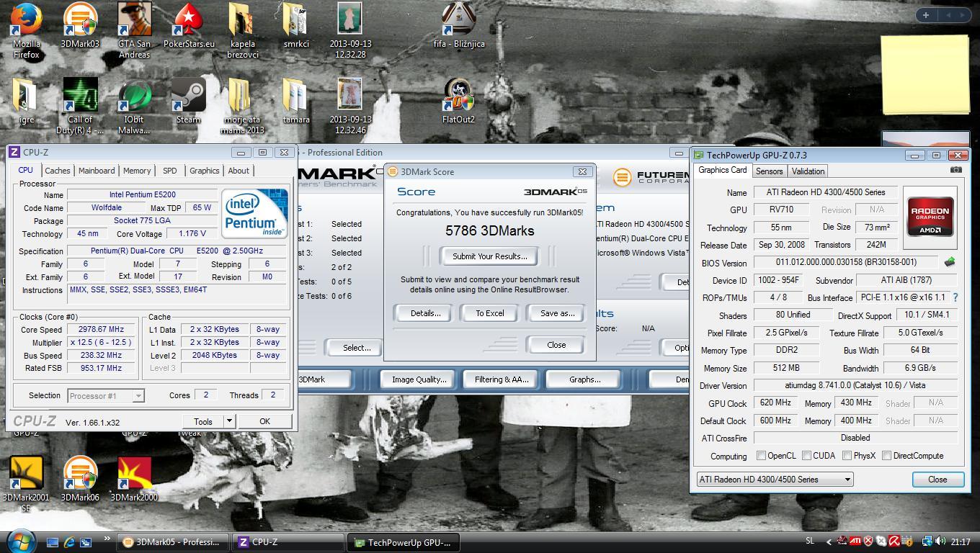This screenshot has width=980, height=553.
Task: Switch to the Mainboard tab in CPU-Z
Action: point(97,171)
